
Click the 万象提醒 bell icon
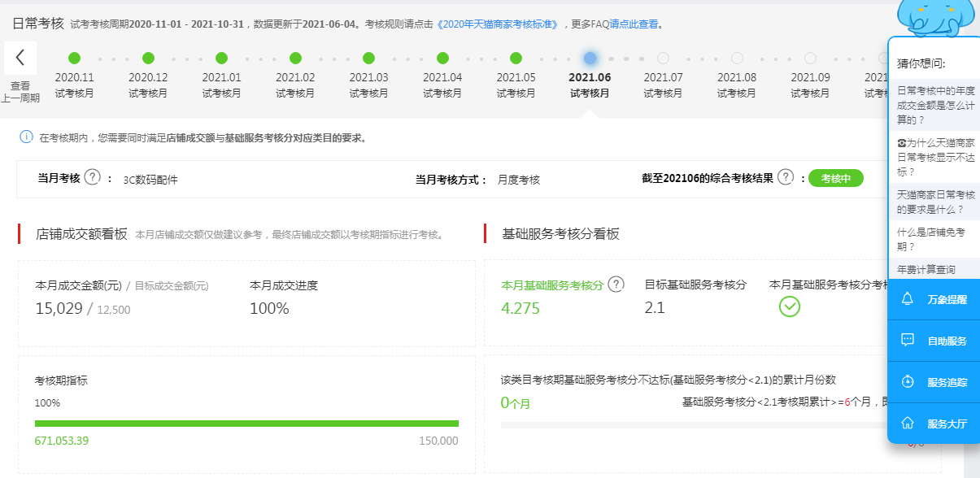[908, 299]
